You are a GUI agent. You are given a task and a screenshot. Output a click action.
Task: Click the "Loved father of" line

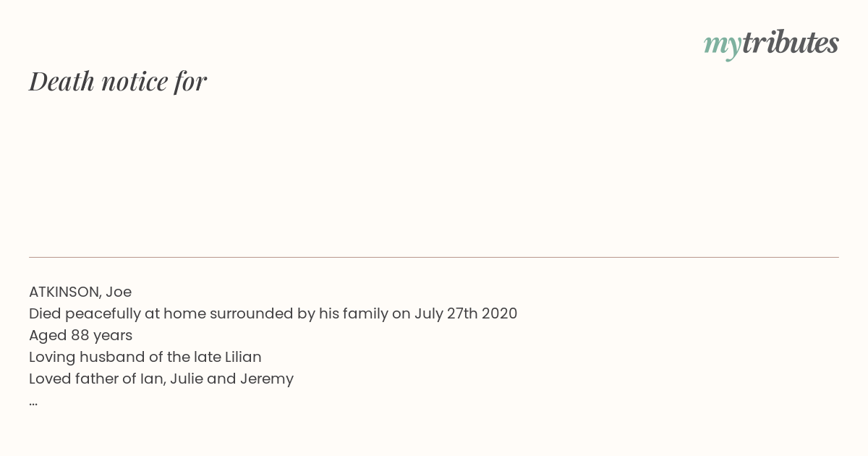pos(161,379)
